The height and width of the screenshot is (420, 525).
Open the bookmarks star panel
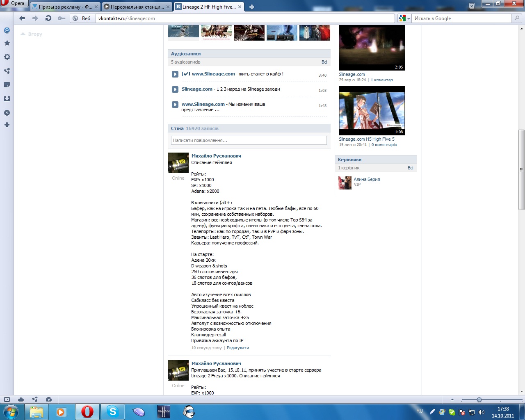(x=7, y=43)
